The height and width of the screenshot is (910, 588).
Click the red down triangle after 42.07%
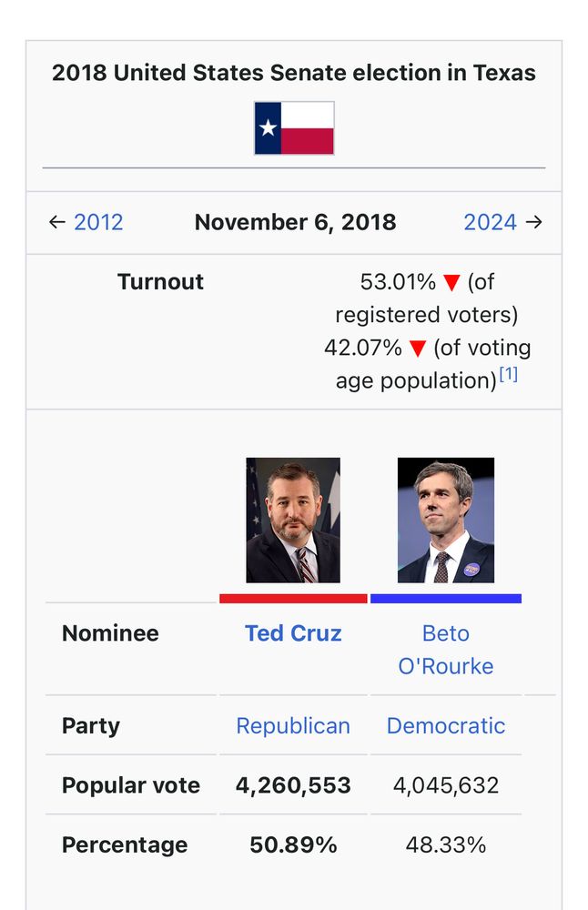(418, 349)
